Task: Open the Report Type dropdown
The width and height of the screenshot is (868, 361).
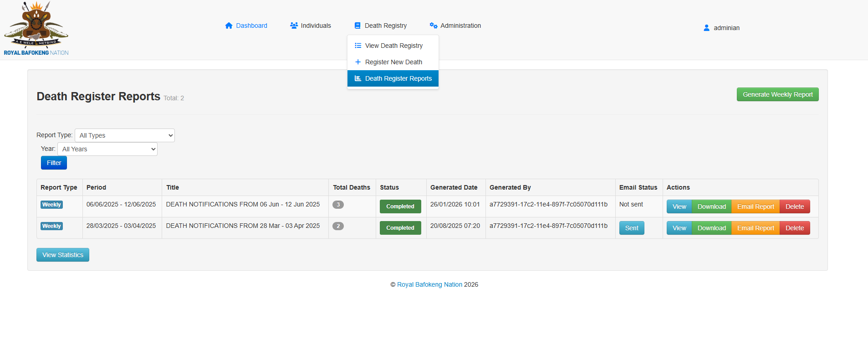Action: (x=124, y=135)
